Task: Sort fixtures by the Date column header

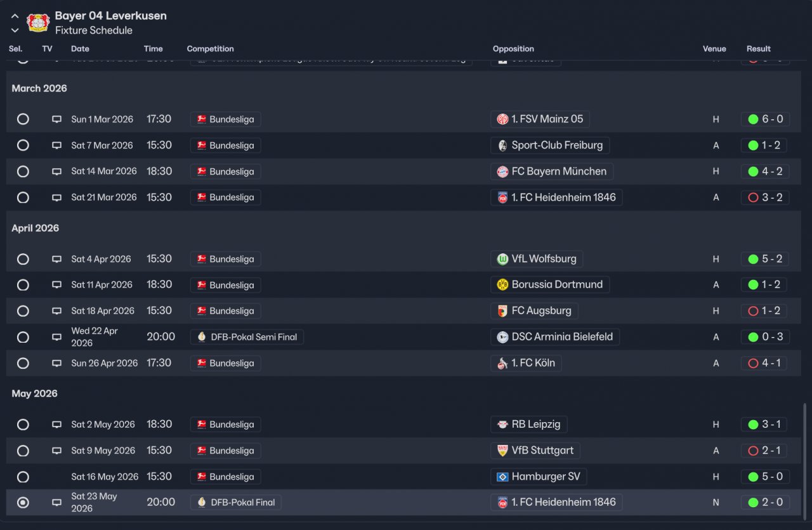Action: [x=80, y=49]
